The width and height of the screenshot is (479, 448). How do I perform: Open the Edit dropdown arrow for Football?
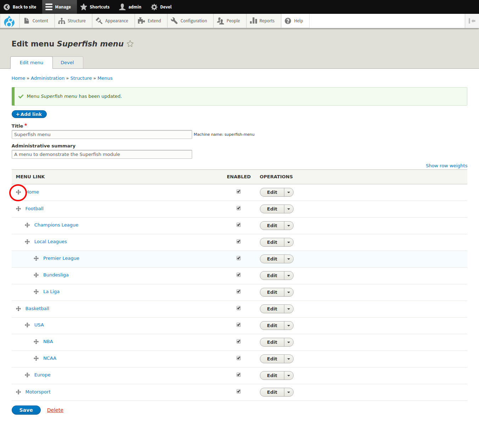click(289, 209)
